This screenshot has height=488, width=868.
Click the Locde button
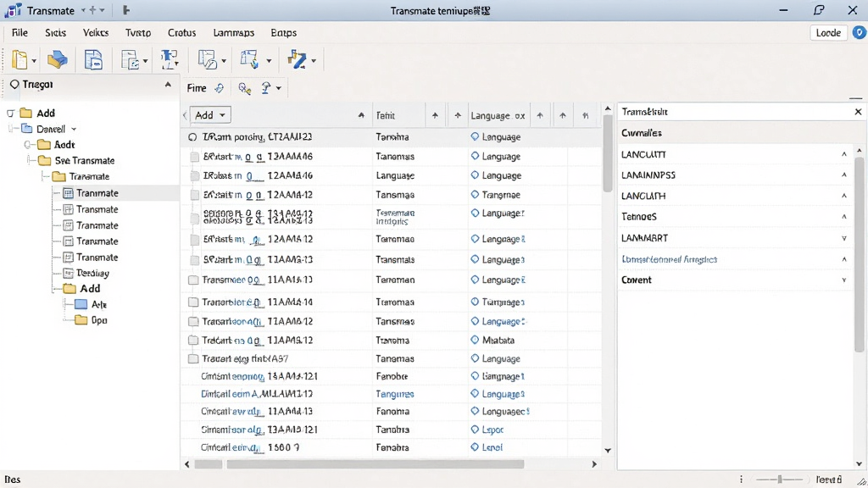pos(829,33)
